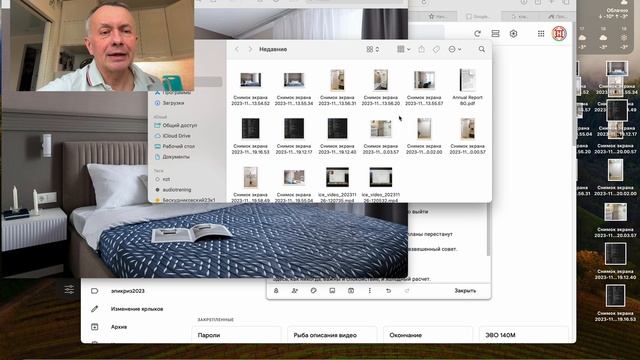The width and height of the screenshot is (640, 360).
Task: Open the note's background palette icon
Action: pyautogui.click(x=313, y=291)
